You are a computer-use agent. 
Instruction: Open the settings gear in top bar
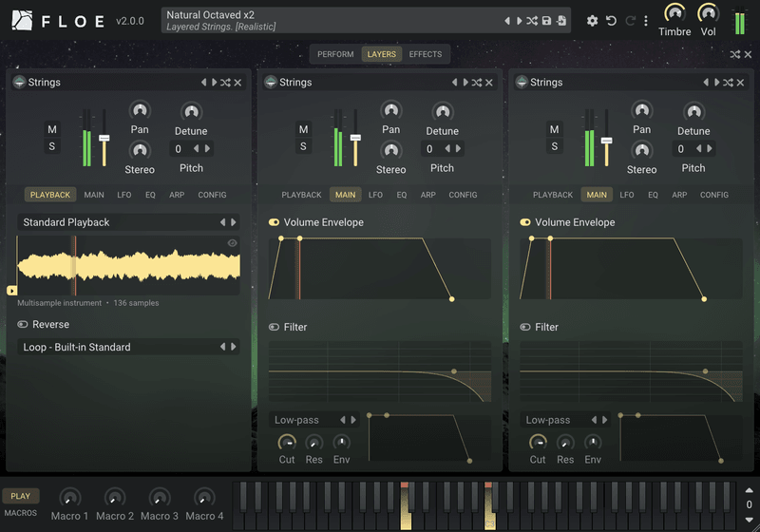[x=592, y=21]
